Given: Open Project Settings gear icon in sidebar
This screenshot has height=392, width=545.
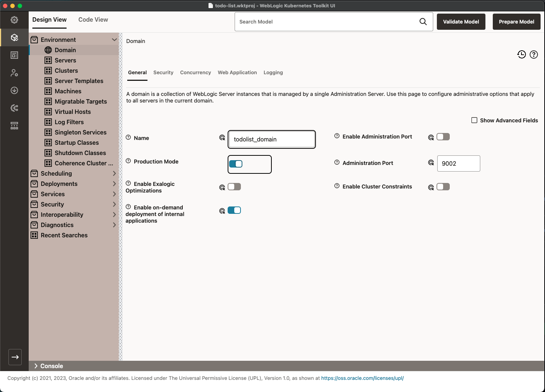Looking at the screenshot, I should pyautogui.click(x=14, y=20).
